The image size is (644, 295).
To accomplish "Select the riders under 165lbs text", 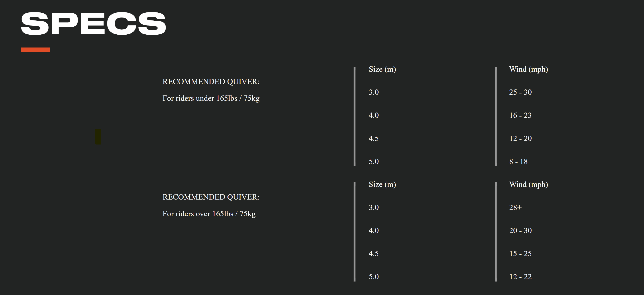I will pyautogui.click(x=211, y=98).
